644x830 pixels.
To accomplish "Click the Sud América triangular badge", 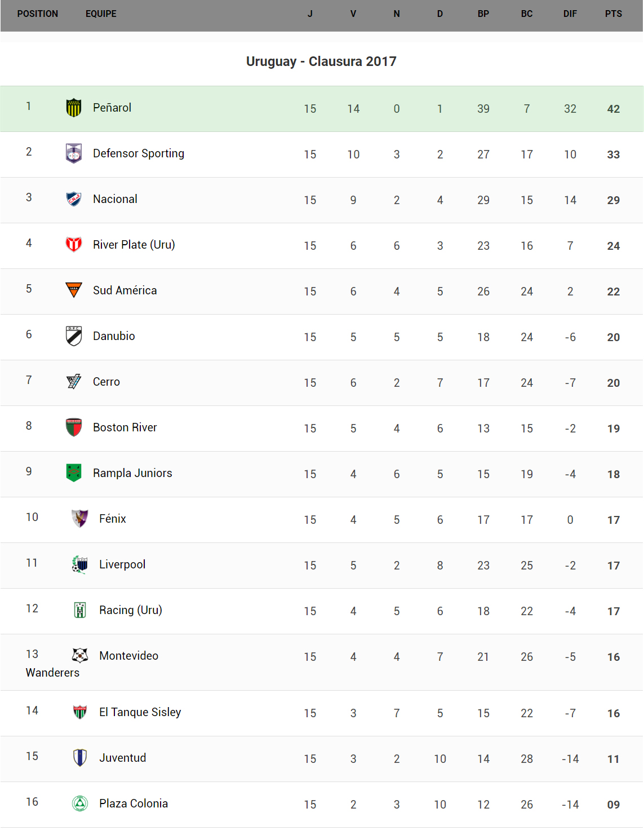I will (74, 290).
